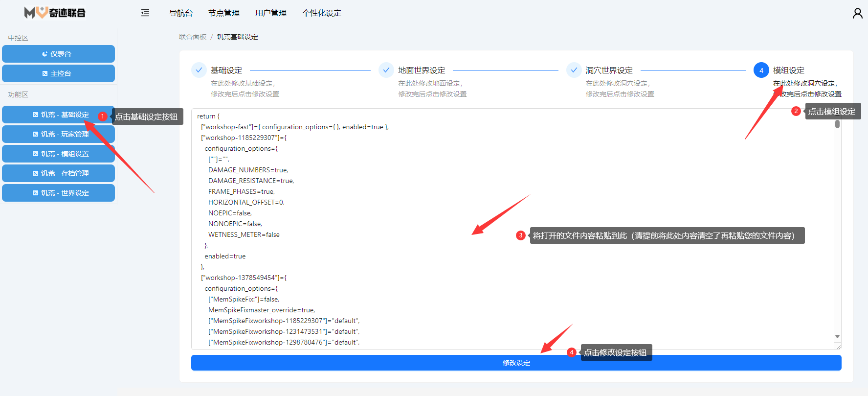Viewport: 868px width, 396px height.
Task: Open the 导航台 menu
Action: [181, 13]
